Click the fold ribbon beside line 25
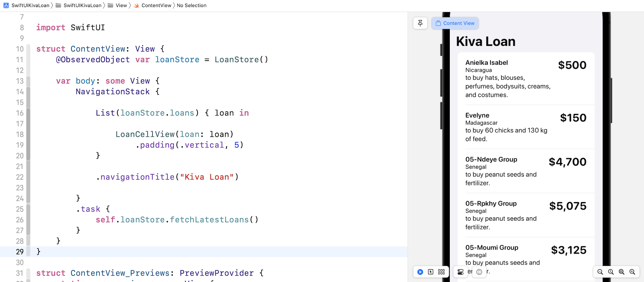 coord(28,209)
